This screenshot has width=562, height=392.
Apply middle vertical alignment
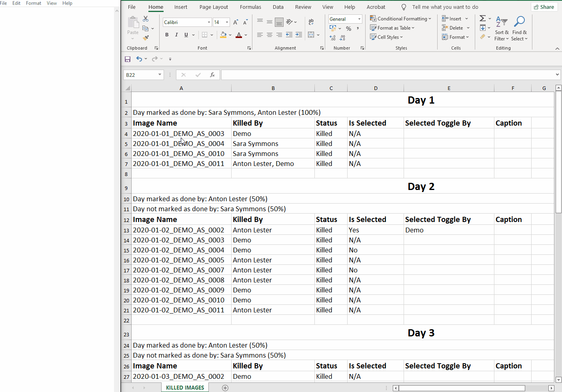click(x=270, y=22)
